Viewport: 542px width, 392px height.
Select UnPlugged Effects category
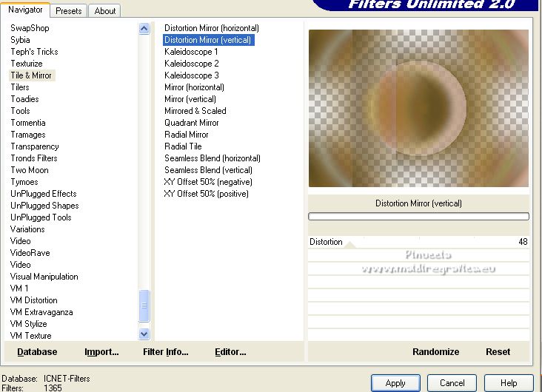44,194
